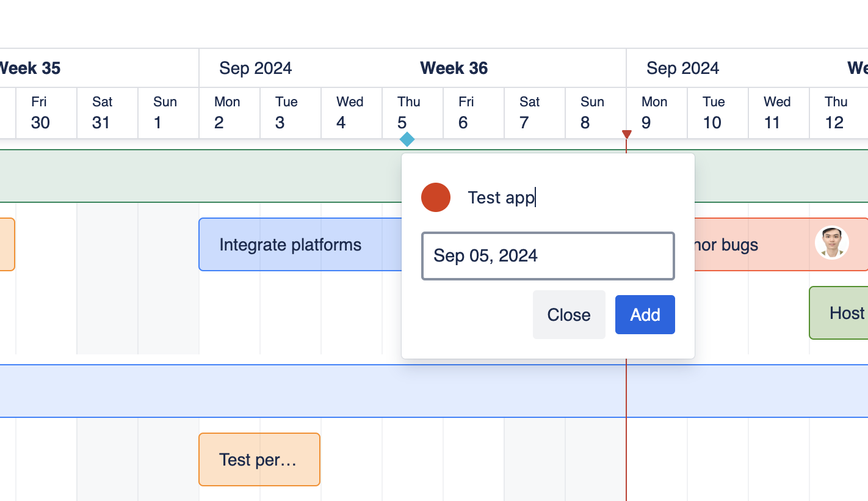Click the milestone date field Sep 05, 2024
The height and width of the screenshot is (501, 868).
(x=548, y=256)
